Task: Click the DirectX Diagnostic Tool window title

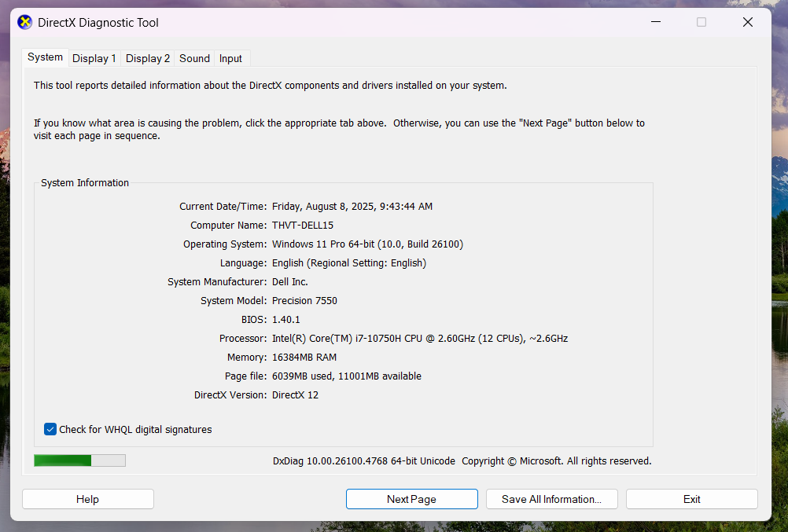Action: (x=98, y=23)
